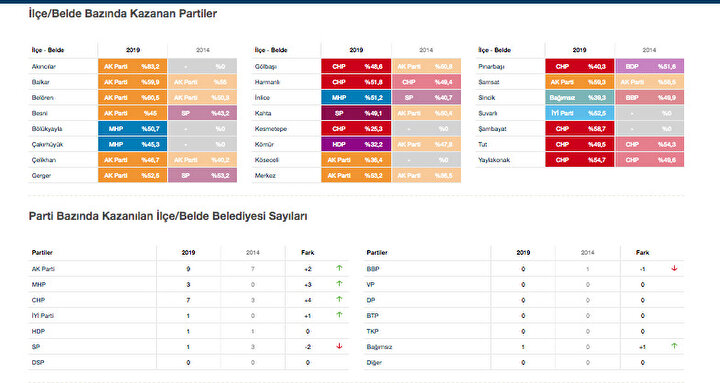Viewport: 720px width, 383px height.
Task: Click Suvarlı's light blue İYİ Parti %52,5 cell
Action: point(579,113)
